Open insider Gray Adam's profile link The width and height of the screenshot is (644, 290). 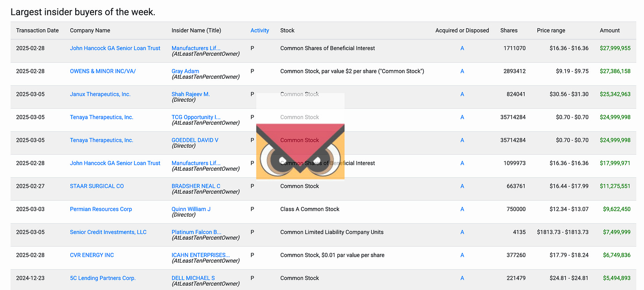[185, 71]
